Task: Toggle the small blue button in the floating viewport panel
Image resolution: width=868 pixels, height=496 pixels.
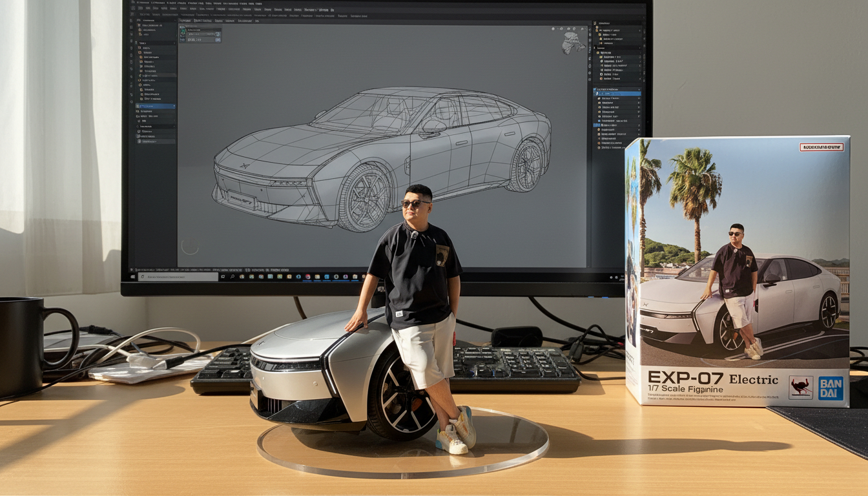Action: [218, 40]
